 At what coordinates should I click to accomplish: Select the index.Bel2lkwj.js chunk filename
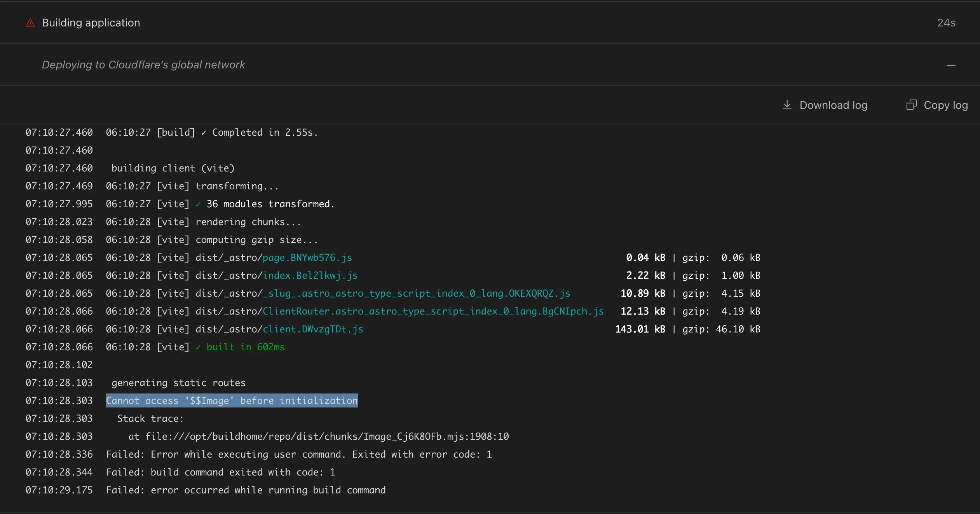[309, 275]
